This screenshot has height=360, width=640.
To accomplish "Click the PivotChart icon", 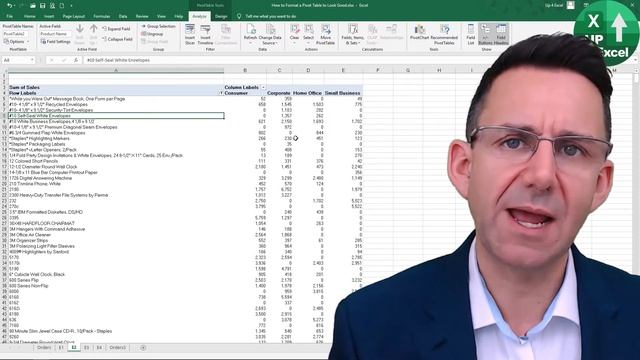I will [x=420, y=33].
